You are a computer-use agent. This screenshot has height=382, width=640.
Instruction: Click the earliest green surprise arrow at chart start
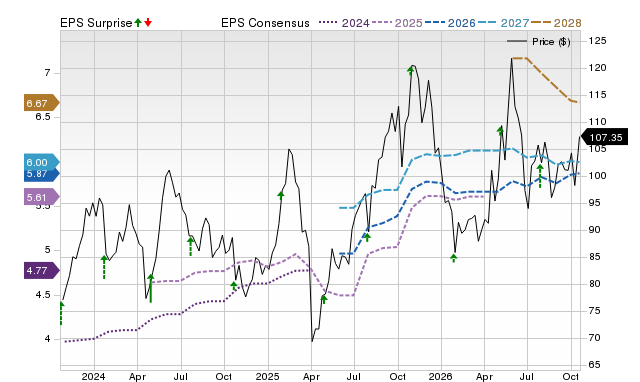pos(62,313)
